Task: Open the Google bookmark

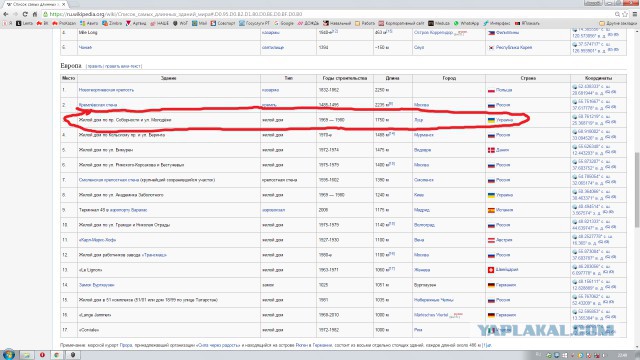Action: click(x=284, y=23)
